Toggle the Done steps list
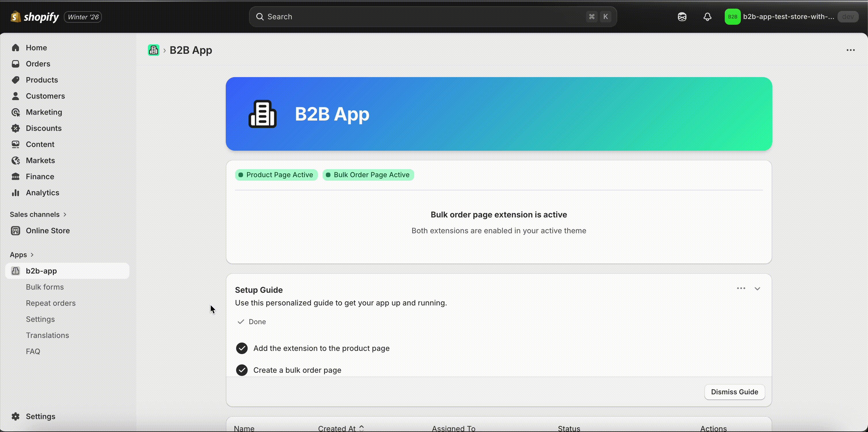This screenshot has width=868, height=432. tap(252, 322)
